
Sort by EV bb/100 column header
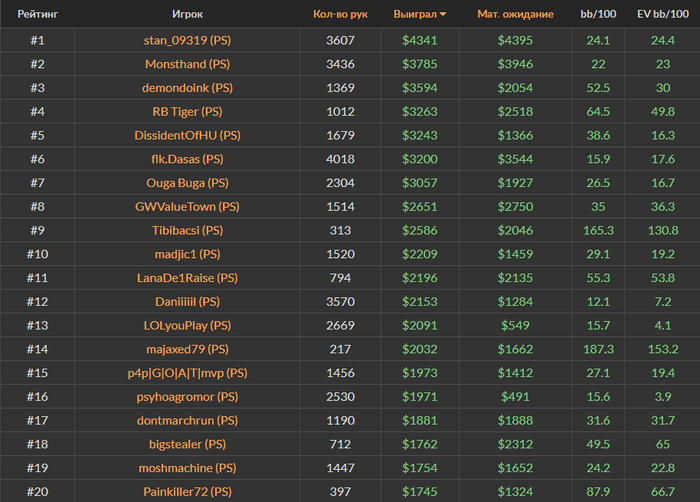[663, 15]
